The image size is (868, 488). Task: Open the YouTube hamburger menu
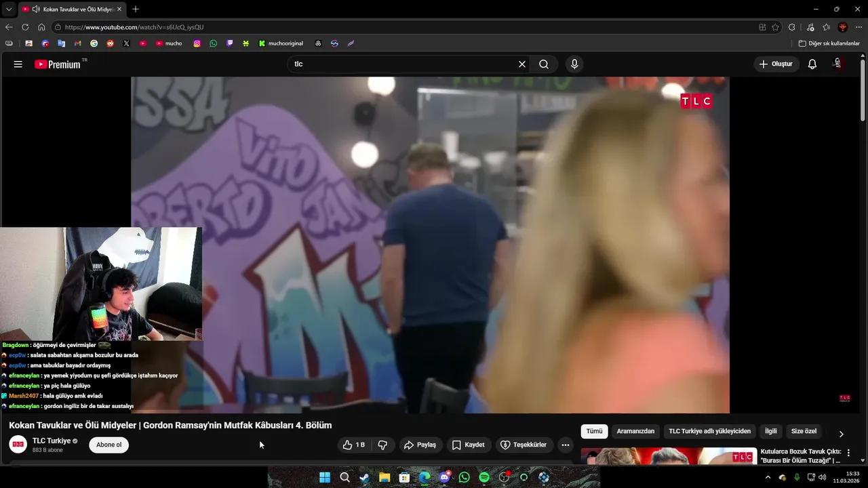18,64
